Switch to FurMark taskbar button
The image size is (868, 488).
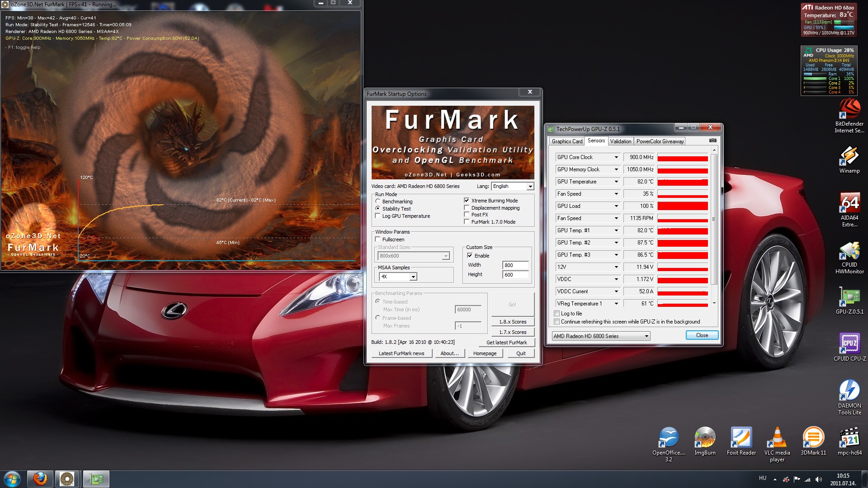click(x=67, y=479)
